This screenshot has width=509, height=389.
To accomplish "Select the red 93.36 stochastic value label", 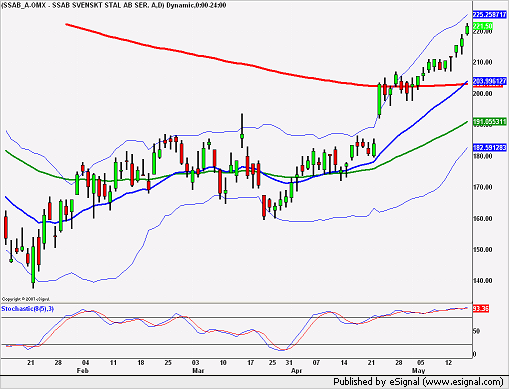I will [x=481, y=309].
